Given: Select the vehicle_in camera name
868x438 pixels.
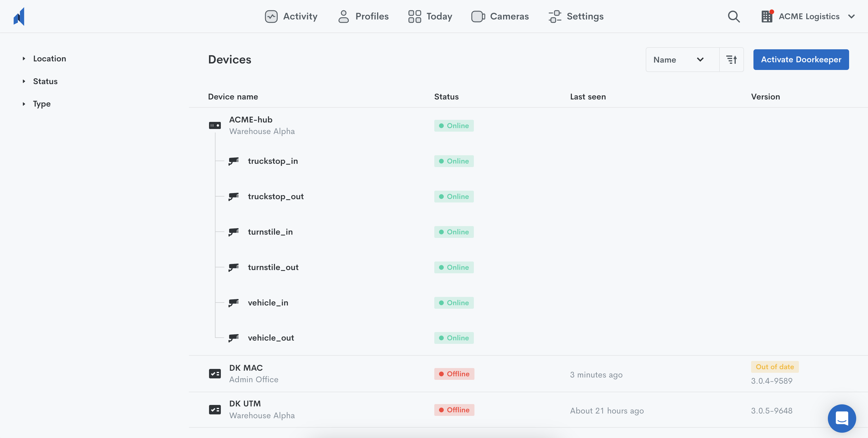Looking at the screenshot, I should pyautogui.click(x=268, y=303).
